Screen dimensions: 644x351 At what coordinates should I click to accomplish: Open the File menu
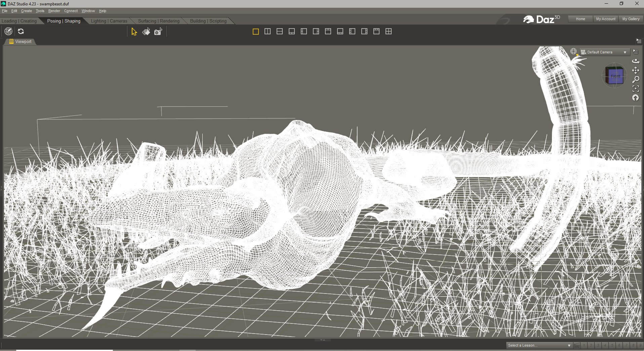5,11
